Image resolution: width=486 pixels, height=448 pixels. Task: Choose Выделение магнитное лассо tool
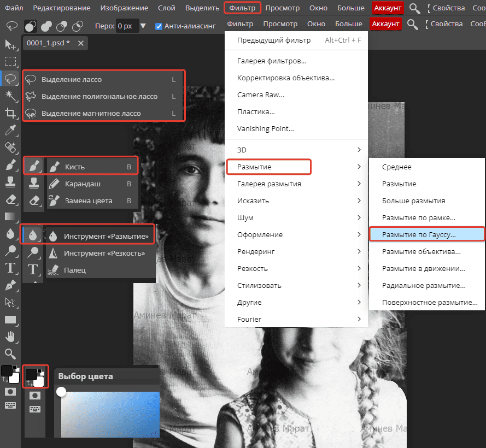coord(104,114)
